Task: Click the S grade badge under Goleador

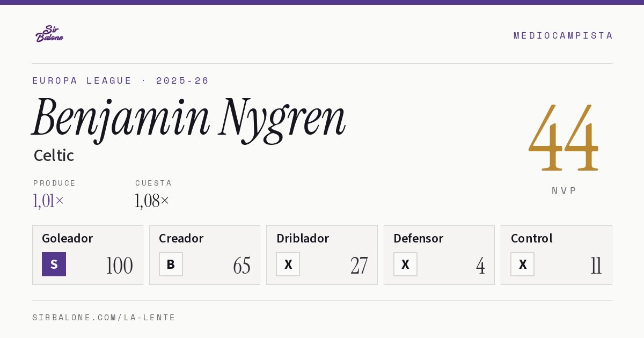Action: tap(54, 264)
